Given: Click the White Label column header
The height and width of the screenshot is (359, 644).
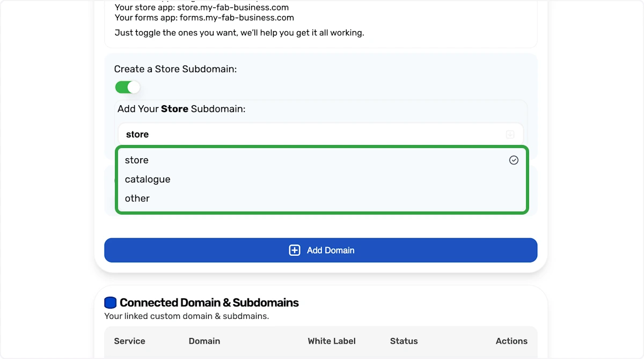Looking at the screenshot, I should point(332,341).
